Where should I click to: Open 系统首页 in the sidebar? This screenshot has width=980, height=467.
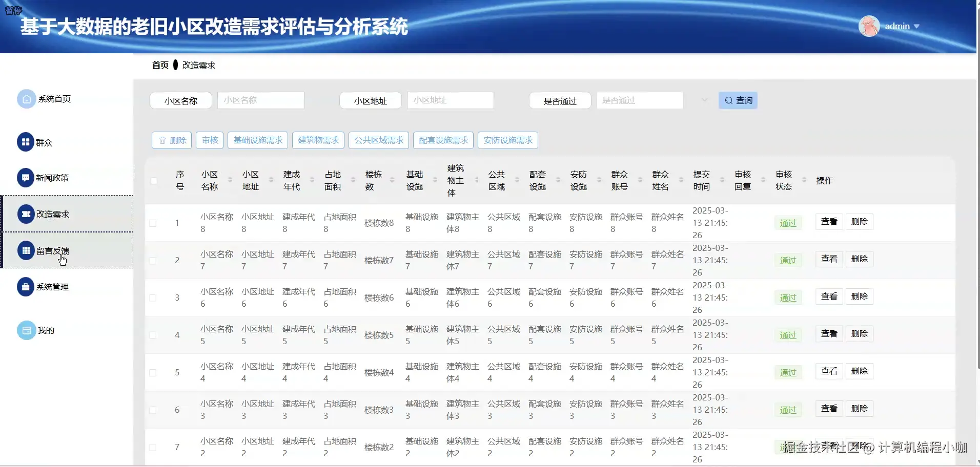click(54, 99)
